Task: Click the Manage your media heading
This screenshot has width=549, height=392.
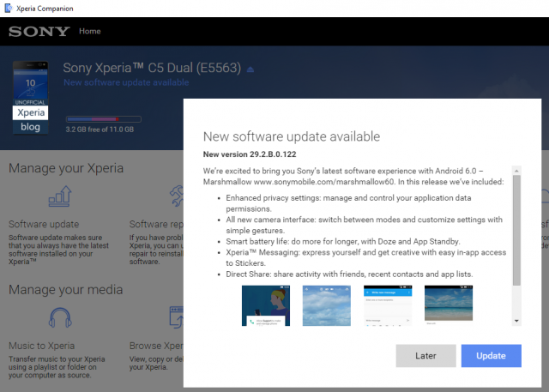Action: [x=65, y=290]
